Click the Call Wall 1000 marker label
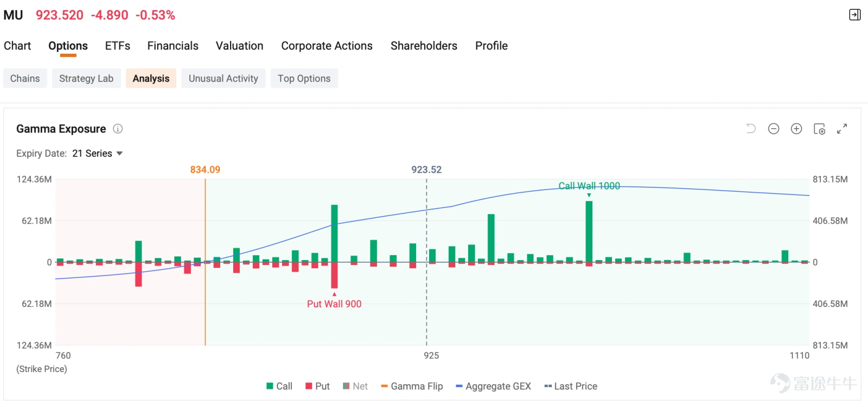Screen dimensions: 868x403 point(589,186)
